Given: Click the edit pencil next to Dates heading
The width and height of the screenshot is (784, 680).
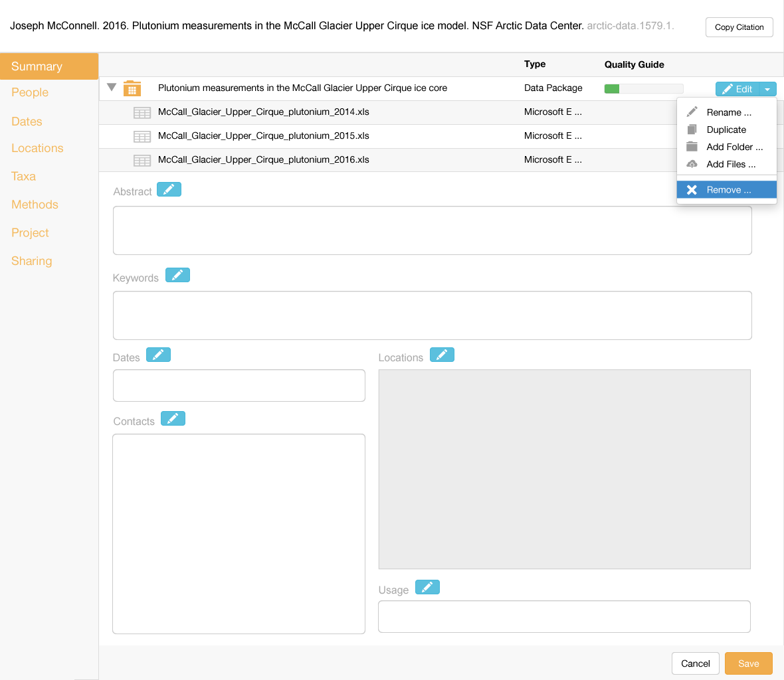Looking at the screenshot, I should [158, 355].
